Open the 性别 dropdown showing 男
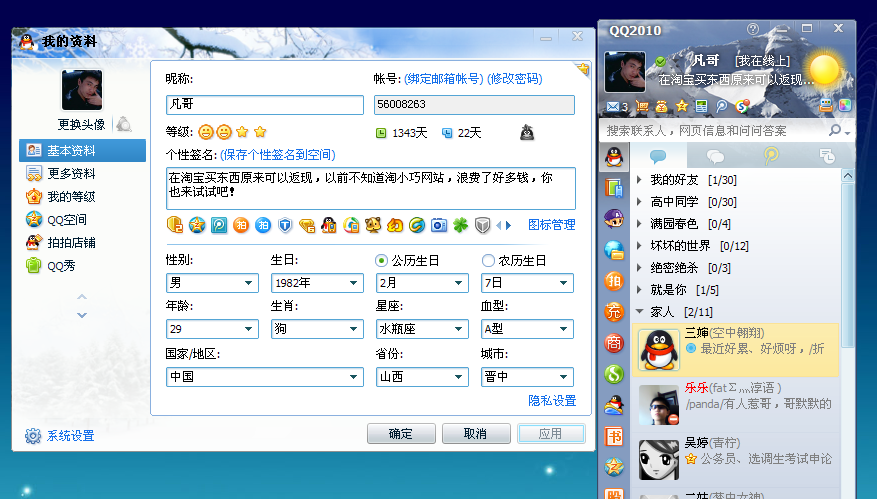Screen dimensions: 877x499 click(212, 283)
